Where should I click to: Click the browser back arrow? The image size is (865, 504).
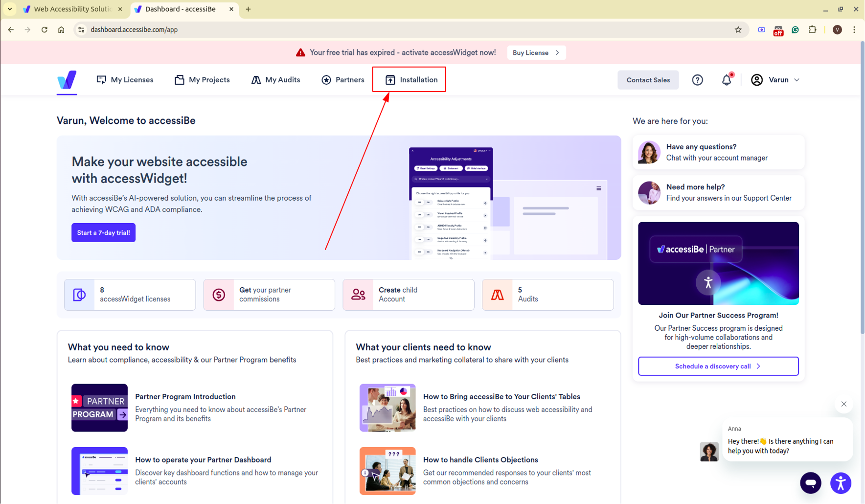coord(11,30)
